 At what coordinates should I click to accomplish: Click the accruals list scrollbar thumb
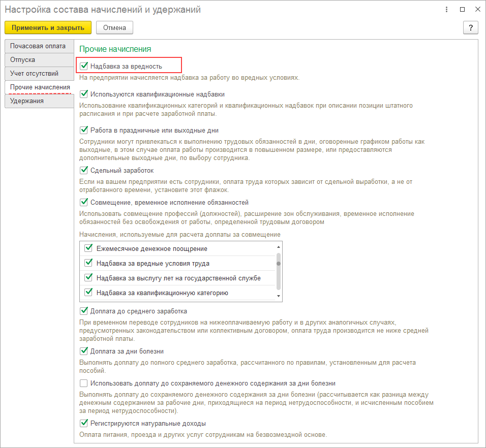coord(279,271)
